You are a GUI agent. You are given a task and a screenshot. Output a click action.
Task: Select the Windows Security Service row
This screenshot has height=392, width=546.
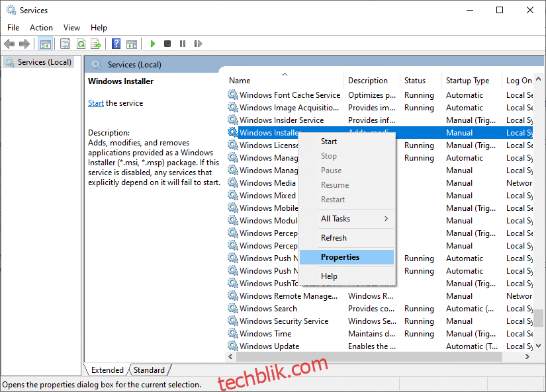381,321
